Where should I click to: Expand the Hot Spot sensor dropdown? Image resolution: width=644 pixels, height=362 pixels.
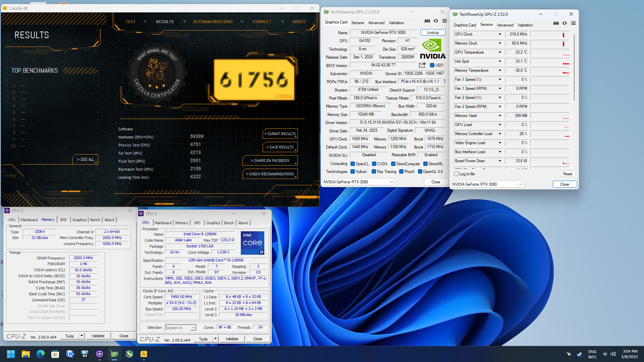pos(499,61)
